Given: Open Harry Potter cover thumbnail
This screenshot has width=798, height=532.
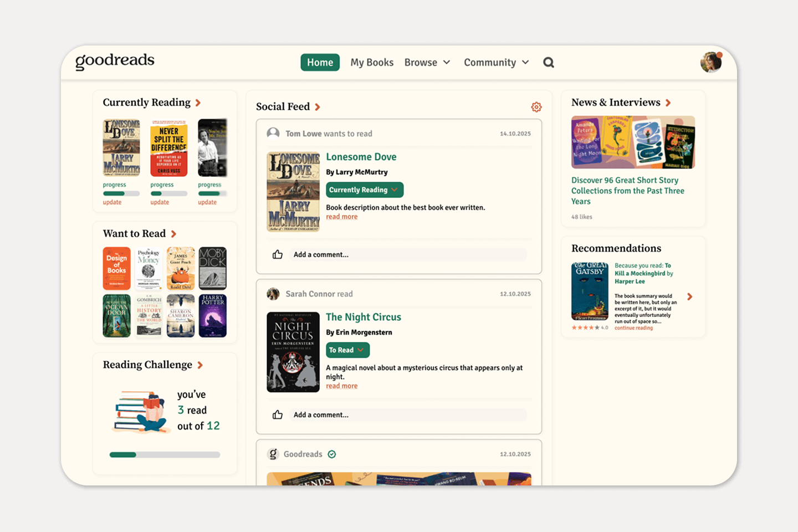Looking at the screenshot, I should pos(213,316).
